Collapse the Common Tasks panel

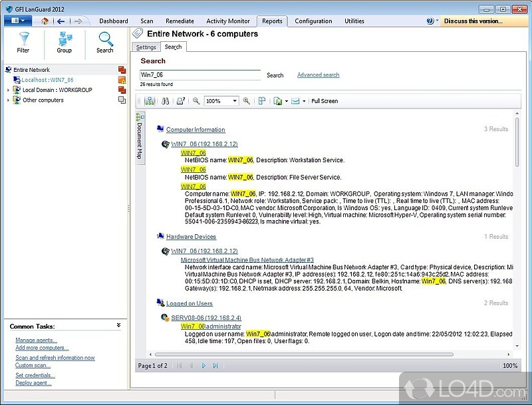(118, 326)
